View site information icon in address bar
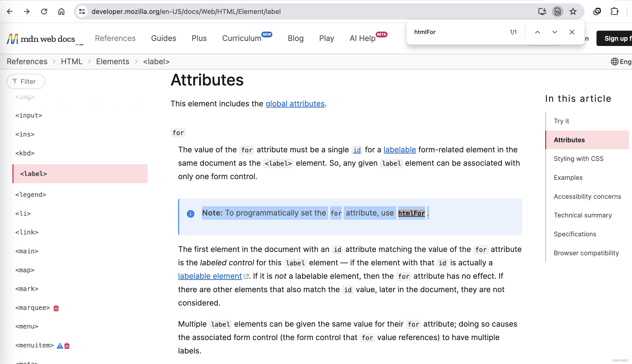This screenshot has width=632, height=364. click(x=82, y=11)
